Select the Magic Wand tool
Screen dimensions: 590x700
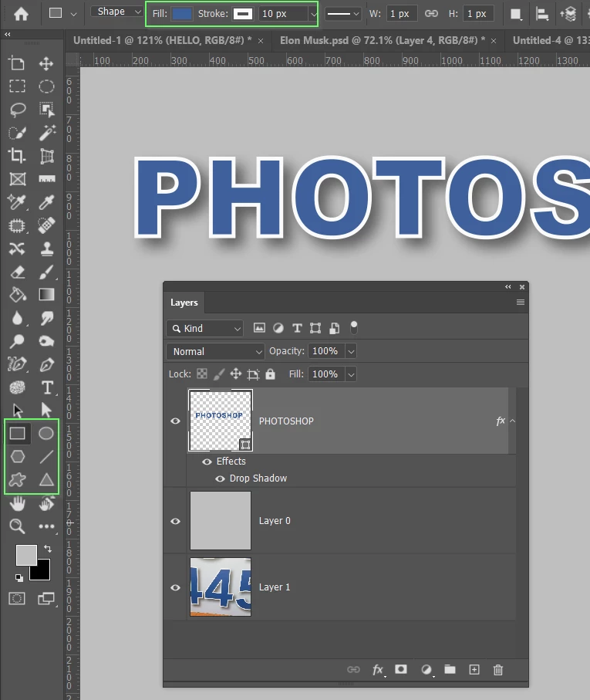(x=46, y=133)
